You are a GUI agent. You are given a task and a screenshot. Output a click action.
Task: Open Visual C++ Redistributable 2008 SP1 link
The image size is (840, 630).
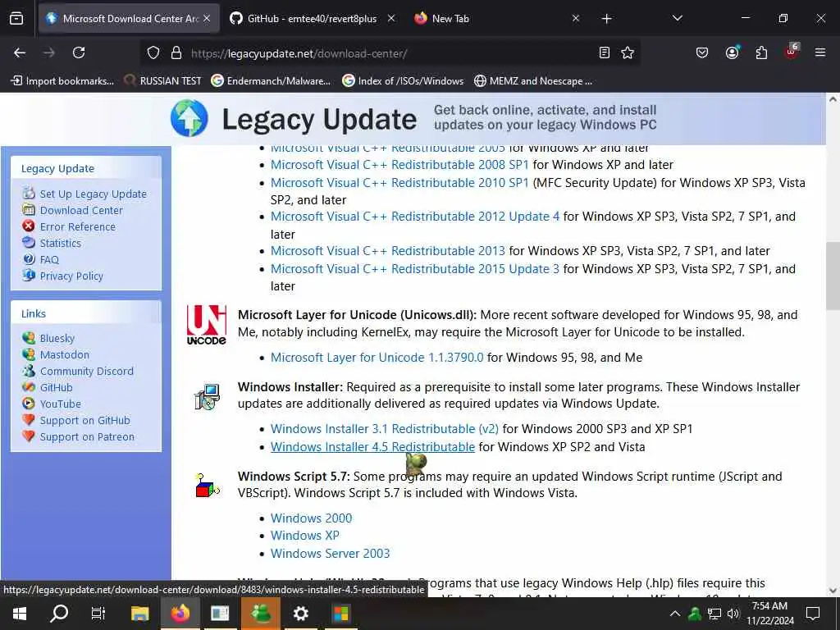click(x=399, y=164)
